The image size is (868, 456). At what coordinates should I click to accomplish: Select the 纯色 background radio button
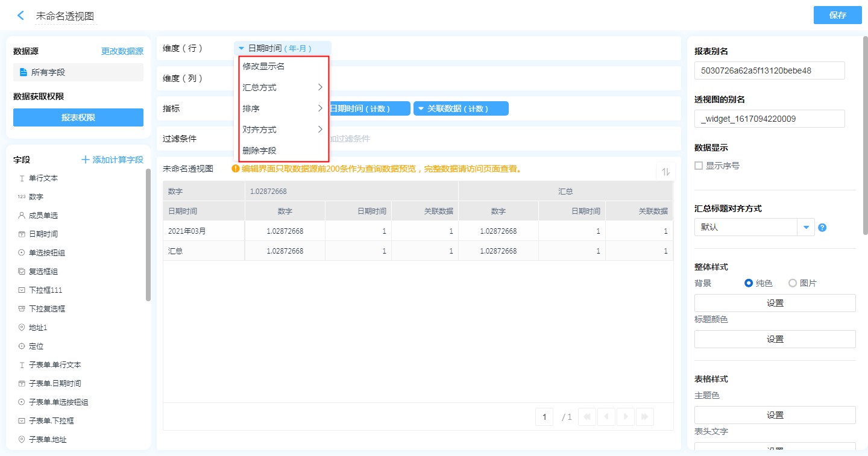pos(749,283)
